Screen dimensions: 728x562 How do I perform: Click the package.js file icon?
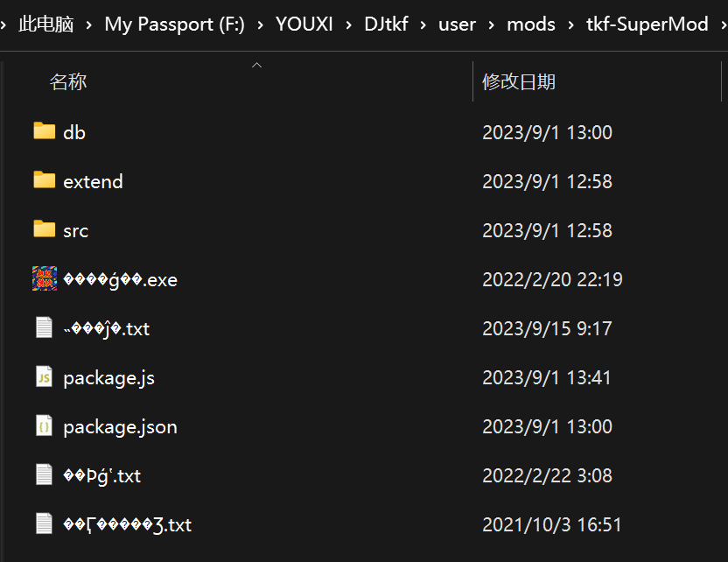[44, 377]
